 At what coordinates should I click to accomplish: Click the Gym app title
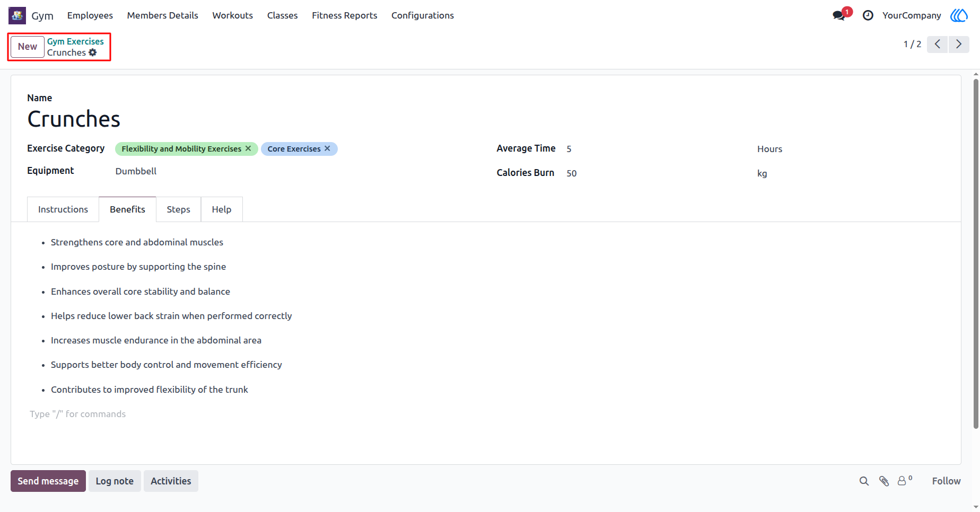42,15
